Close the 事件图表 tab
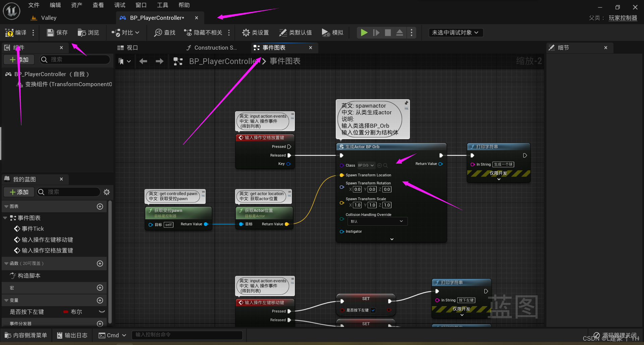This screenshot has height=345, width=644. 311,48
